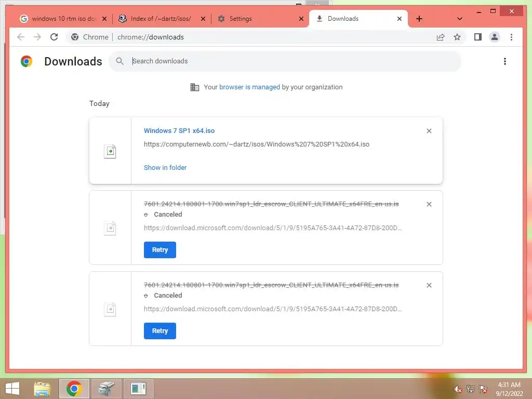Remove Windows 7 SP1 x64.iso from list
The image size is (532, 399).
(x=429, y=131)
